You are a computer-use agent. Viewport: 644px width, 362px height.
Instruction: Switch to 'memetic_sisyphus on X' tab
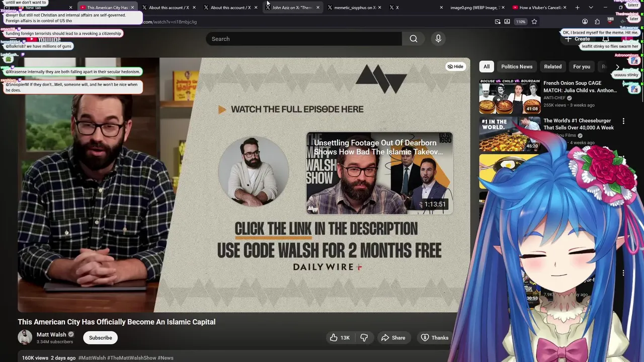(x=355, y=8)
